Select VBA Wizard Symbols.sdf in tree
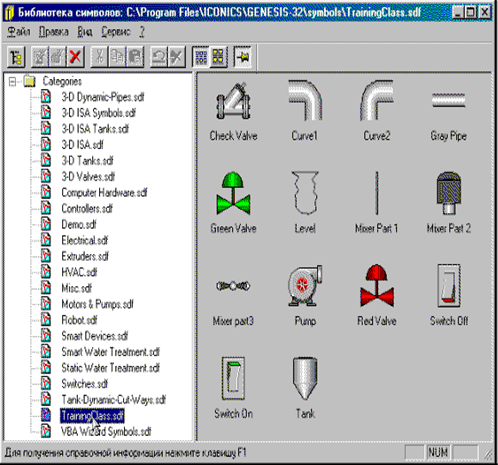 coord(106,432)
